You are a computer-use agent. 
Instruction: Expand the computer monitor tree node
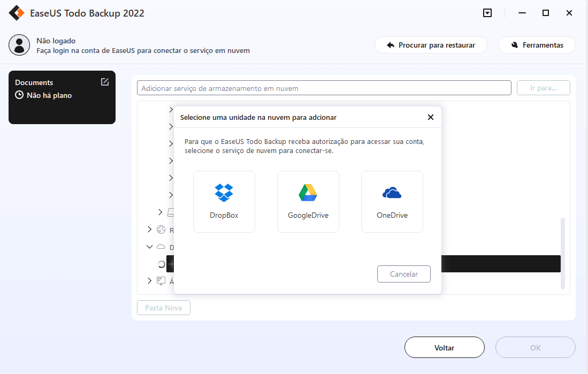149,280
